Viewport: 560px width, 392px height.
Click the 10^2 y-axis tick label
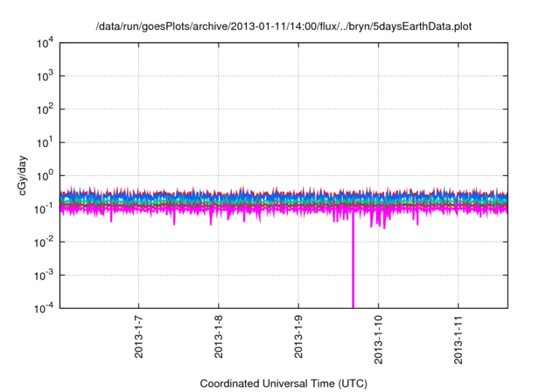pyautogui.click(x=45, y=109)
